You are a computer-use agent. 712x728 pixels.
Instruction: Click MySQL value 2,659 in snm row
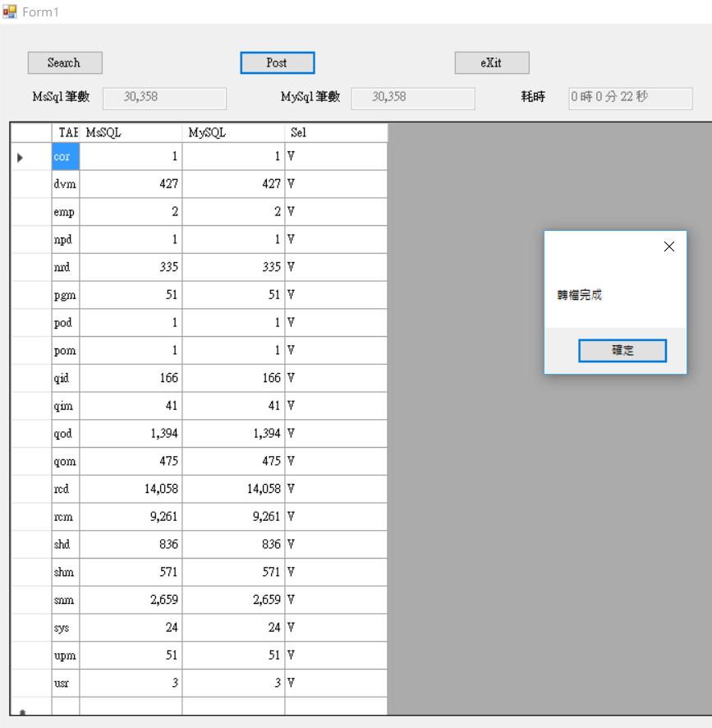click(x=233, y=600)
